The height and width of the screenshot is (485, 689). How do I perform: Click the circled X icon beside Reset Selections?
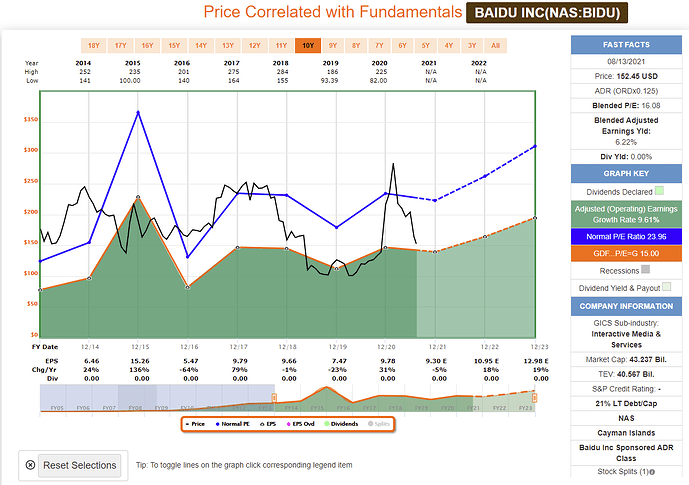[30, 465]
